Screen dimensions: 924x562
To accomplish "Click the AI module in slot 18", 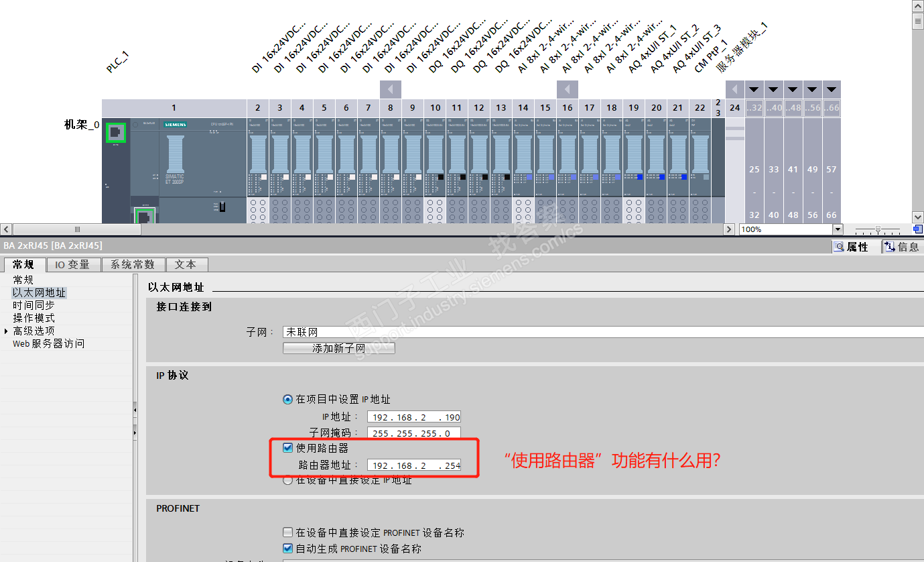I will [611, 170].
